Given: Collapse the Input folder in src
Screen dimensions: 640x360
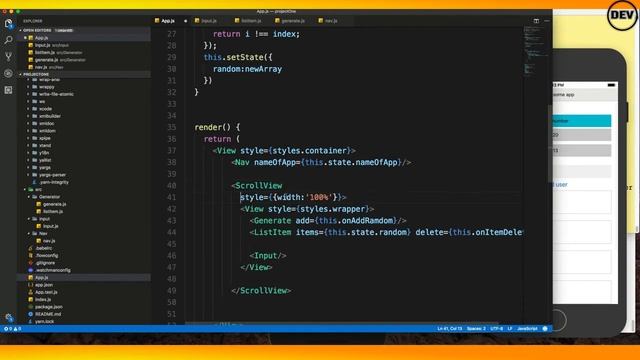Looking at the screenshot, I should [x=44, y=219].
